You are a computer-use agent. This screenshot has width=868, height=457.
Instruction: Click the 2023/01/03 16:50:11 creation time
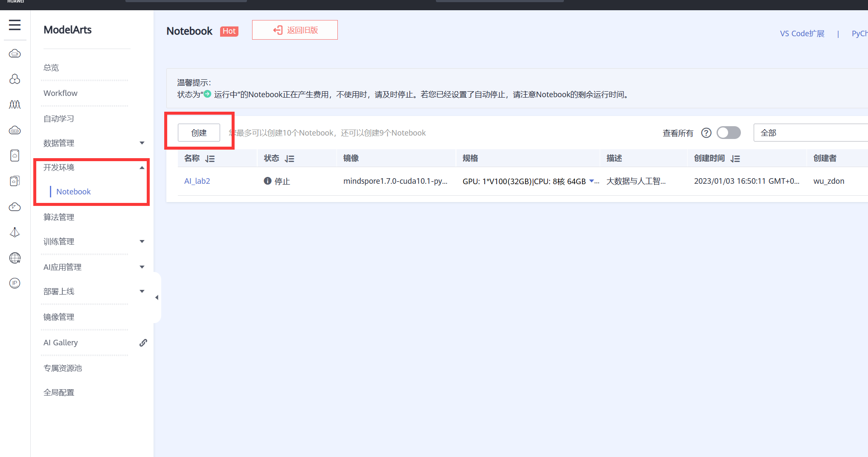point(746,181)
